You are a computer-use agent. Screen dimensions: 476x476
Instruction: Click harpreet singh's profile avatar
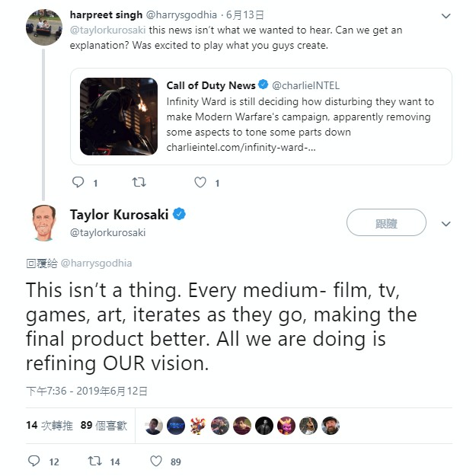pos(44,27)
